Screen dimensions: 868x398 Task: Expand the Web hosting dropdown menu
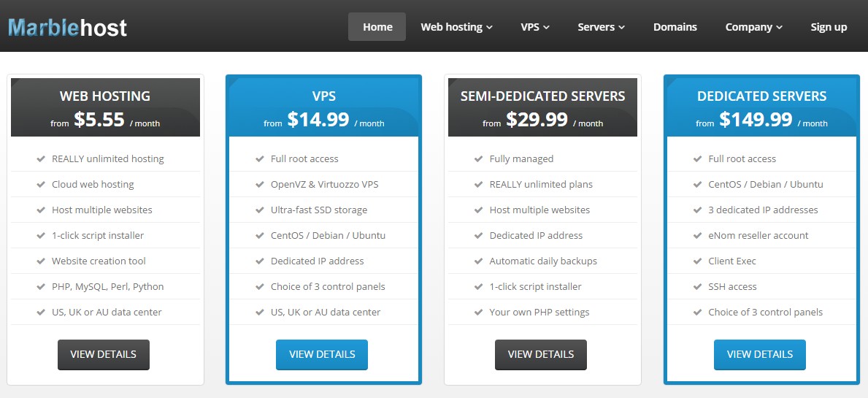tap(456, 27)
